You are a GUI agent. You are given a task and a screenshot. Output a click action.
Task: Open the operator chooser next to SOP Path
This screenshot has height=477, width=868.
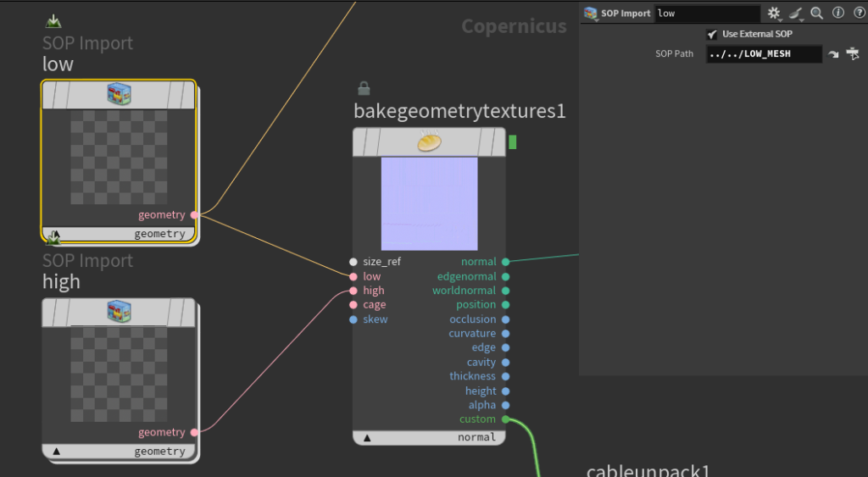click(852, 54)
